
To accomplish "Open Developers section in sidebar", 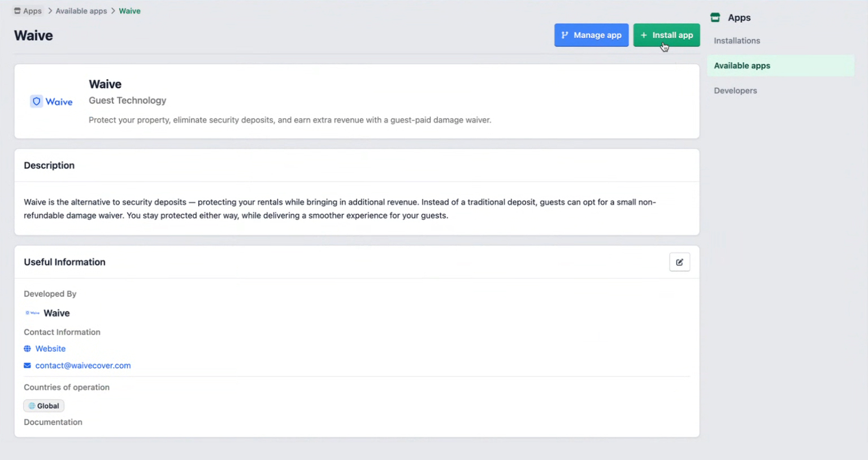I will click(x=735, y=90).
